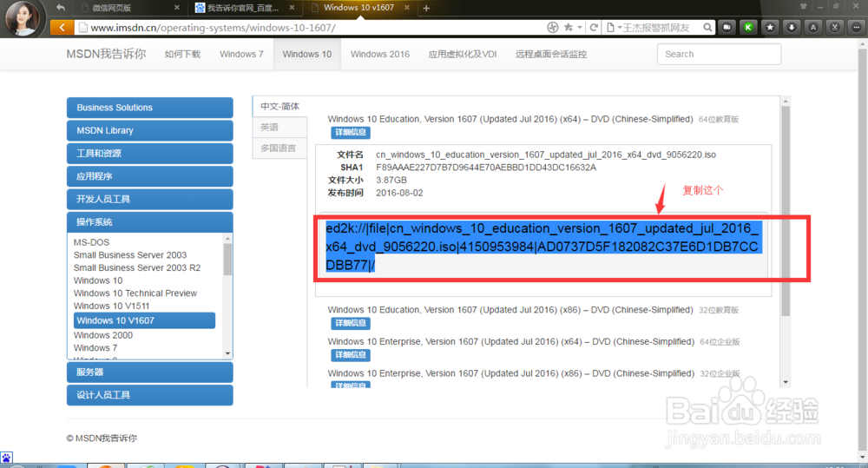Select Small Business Server 2003 R2

tap(137, 267)
